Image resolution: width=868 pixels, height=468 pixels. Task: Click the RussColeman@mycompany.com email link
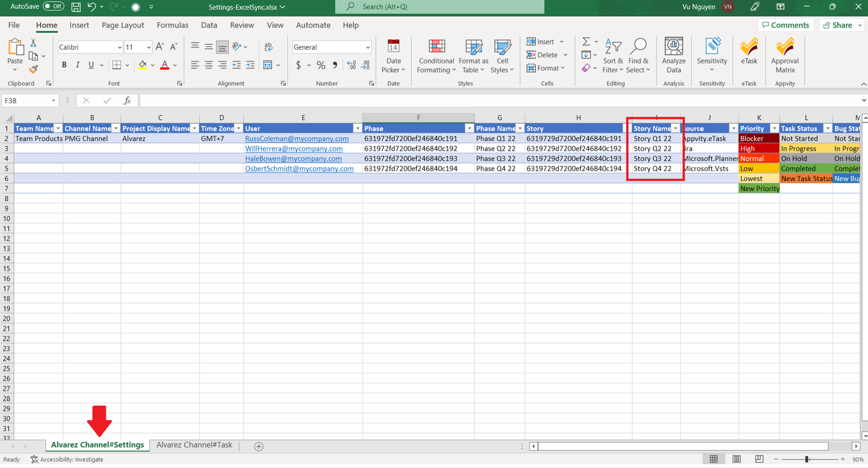[297, 139]
